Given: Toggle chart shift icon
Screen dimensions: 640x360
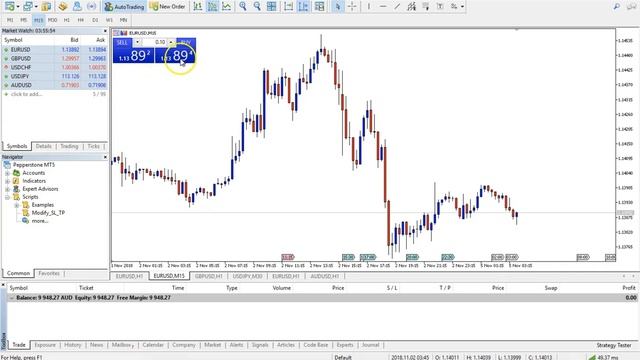Looking at the screenshot, I should coord(303,7).
